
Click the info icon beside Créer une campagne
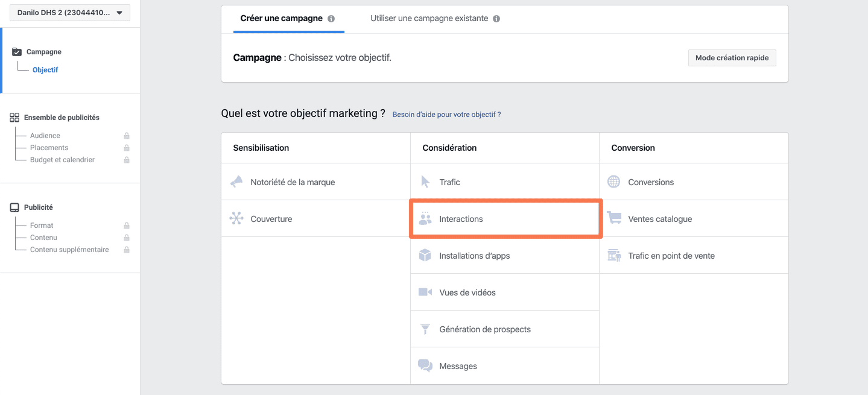(x=331, y=19)
